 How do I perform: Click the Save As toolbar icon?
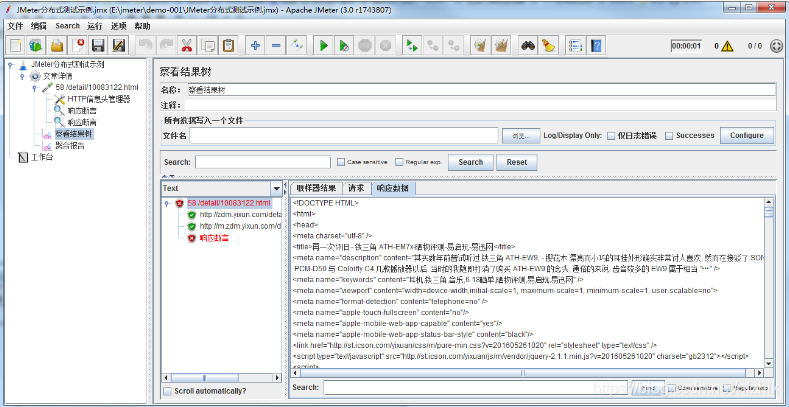(x=119, y=46)
